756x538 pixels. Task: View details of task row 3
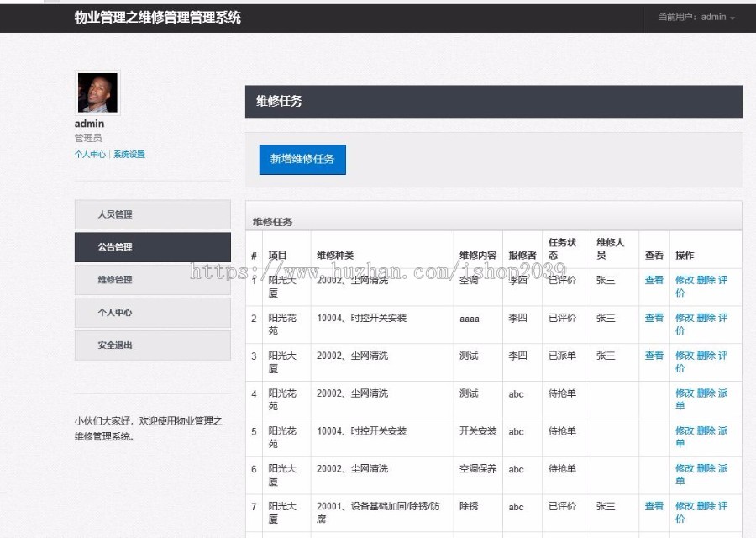(x=654, y=356)
